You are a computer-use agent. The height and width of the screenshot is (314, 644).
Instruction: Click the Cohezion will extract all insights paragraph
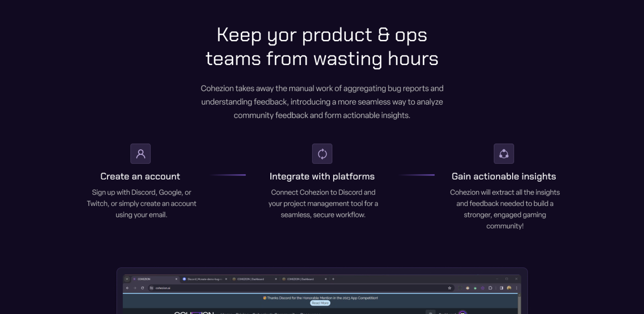[x=505, y=209]
